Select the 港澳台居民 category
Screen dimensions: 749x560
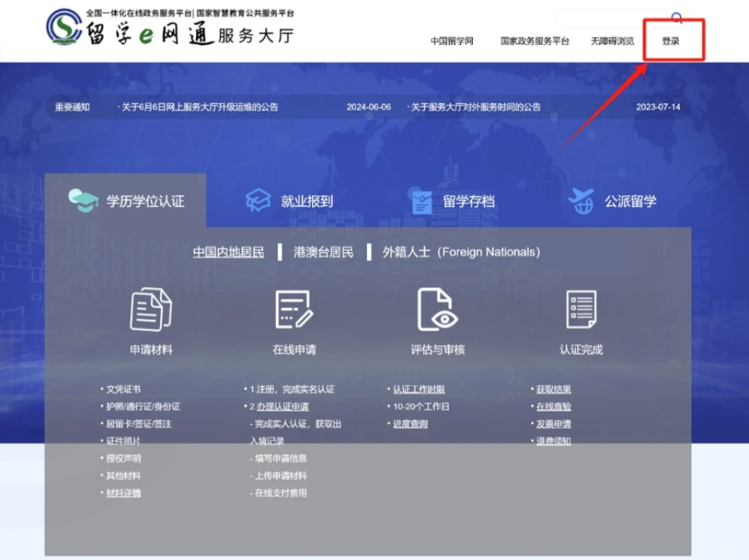tap(324, 252)
